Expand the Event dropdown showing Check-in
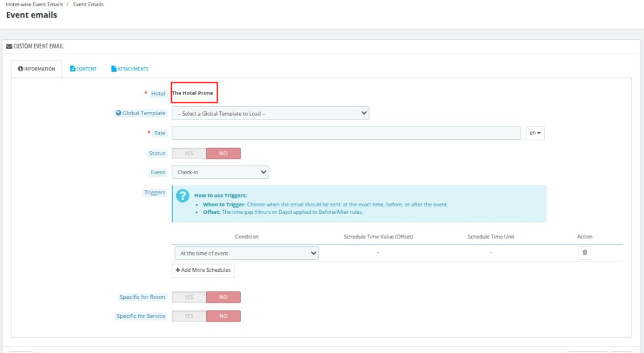 point(219,172)
